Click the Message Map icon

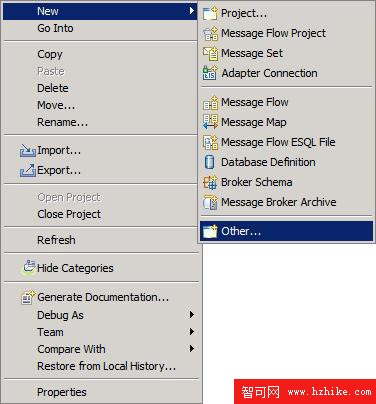click(210, 122)
